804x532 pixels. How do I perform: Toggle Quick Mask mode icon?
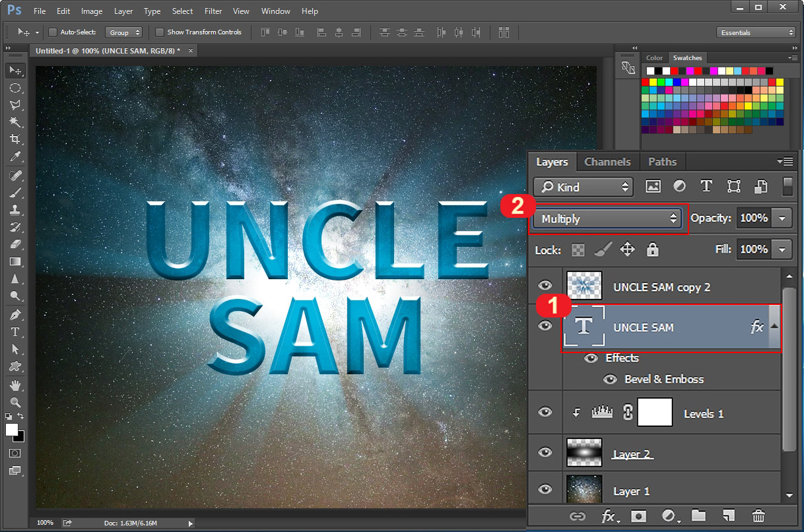click(15, 453)
